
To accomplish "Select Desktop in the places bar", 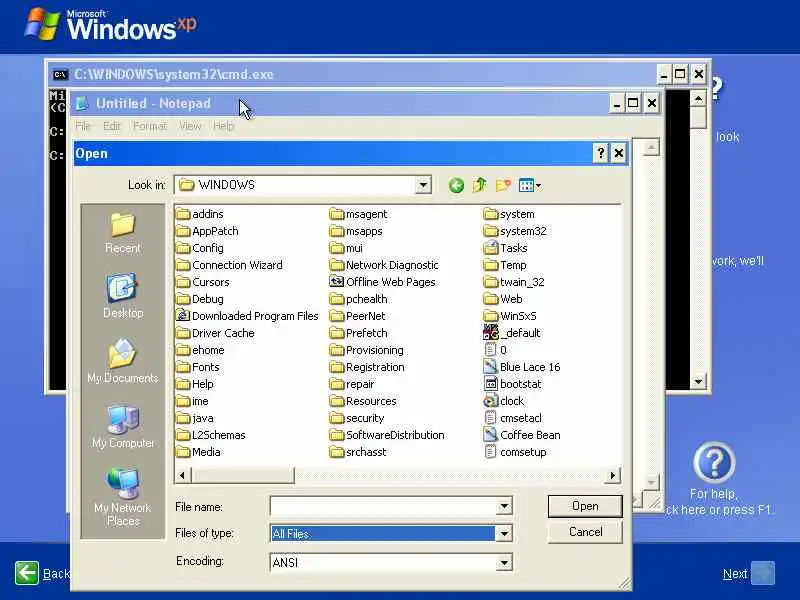I will point(122,296).
